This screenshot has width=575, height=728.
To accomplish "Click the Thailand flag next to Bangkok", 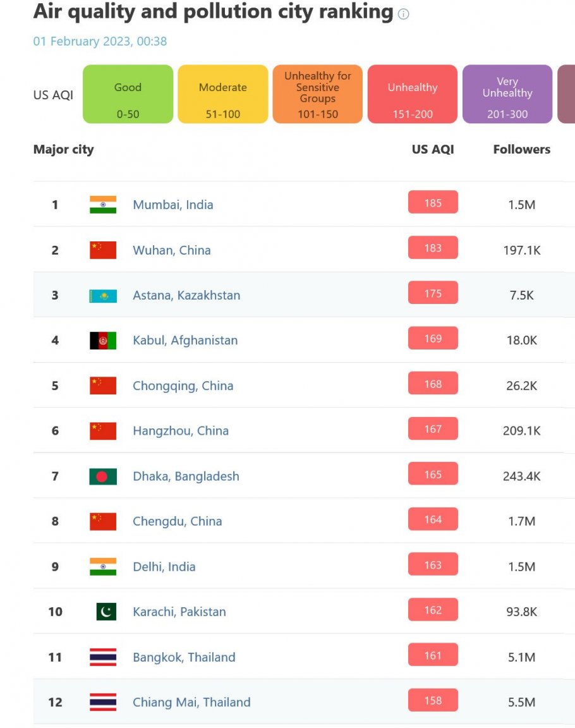I will pyautogui.click(x=103, y=657).
